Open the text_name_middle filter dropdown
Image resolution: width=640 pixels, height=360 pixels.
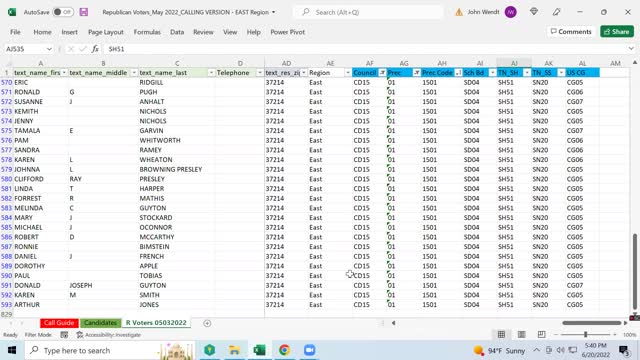point(134,73)
